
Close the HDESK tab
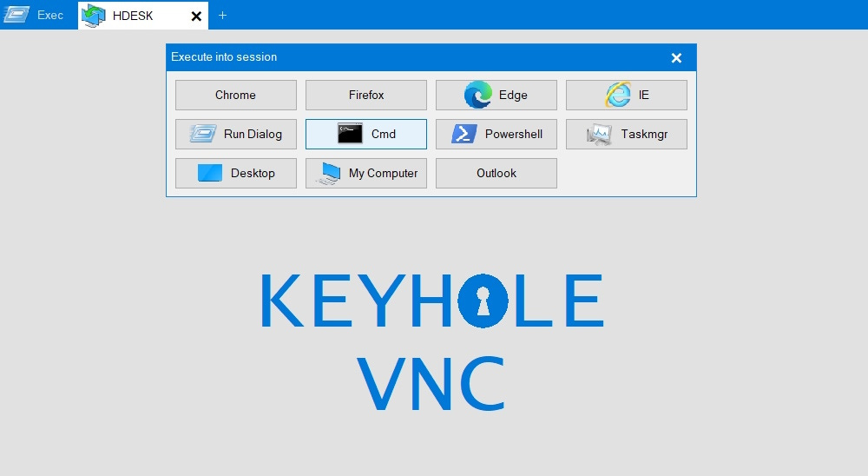point(196,17)
